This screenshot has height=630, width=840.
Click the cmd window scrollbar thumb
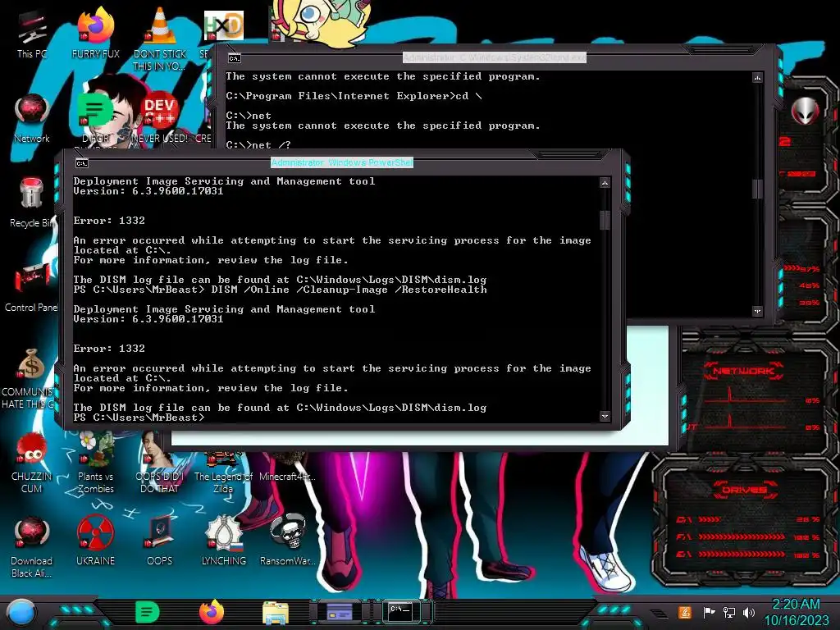(757, 189)
